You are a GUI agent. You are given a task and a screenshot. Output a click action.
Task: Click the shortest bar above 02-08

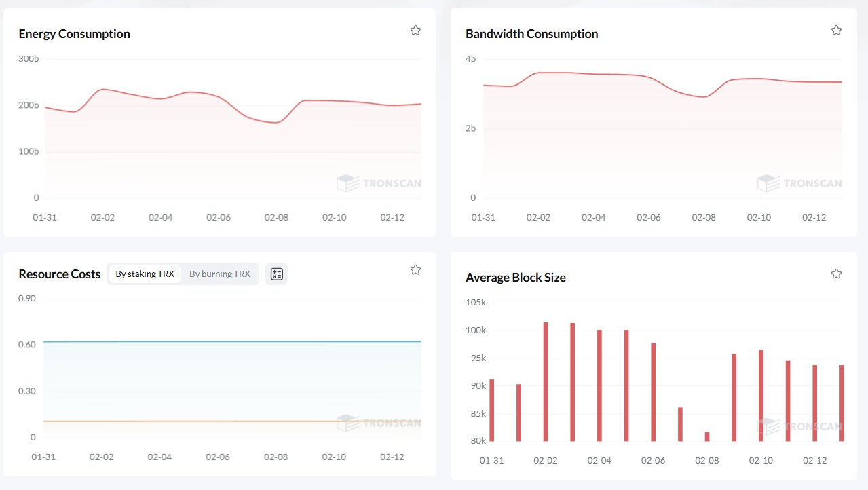pyautogui.click(x=707, y=436)
